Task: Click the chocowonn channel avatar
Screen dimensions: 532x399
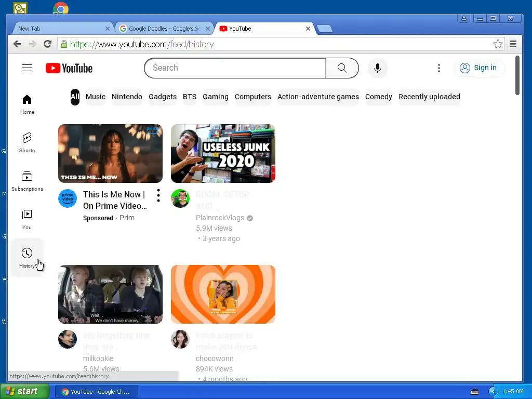Action: [180, 339]
